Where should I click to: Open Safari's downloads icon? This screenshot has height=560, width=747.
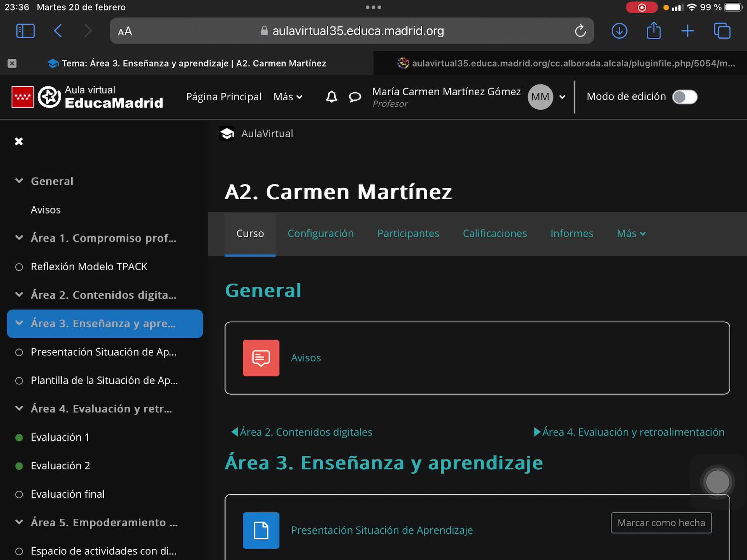[619, 31]
